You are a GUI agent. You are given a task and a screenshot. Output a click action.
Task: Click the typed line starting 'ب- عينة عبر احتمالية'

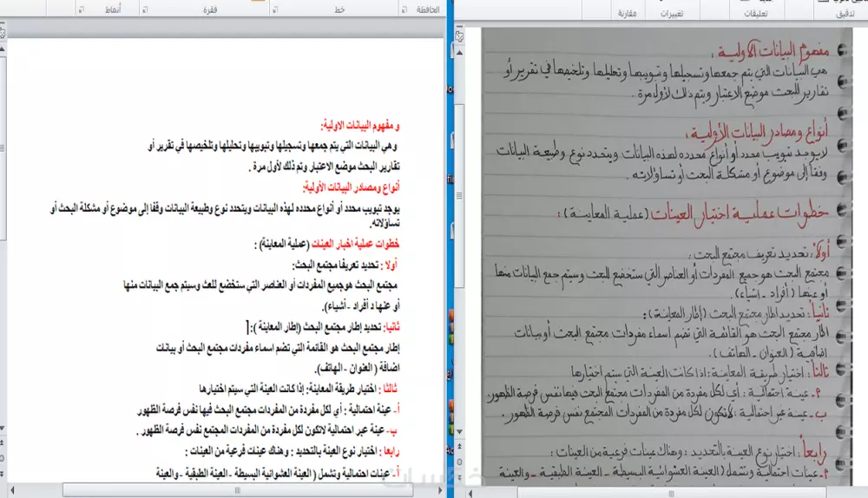[267, 430]
